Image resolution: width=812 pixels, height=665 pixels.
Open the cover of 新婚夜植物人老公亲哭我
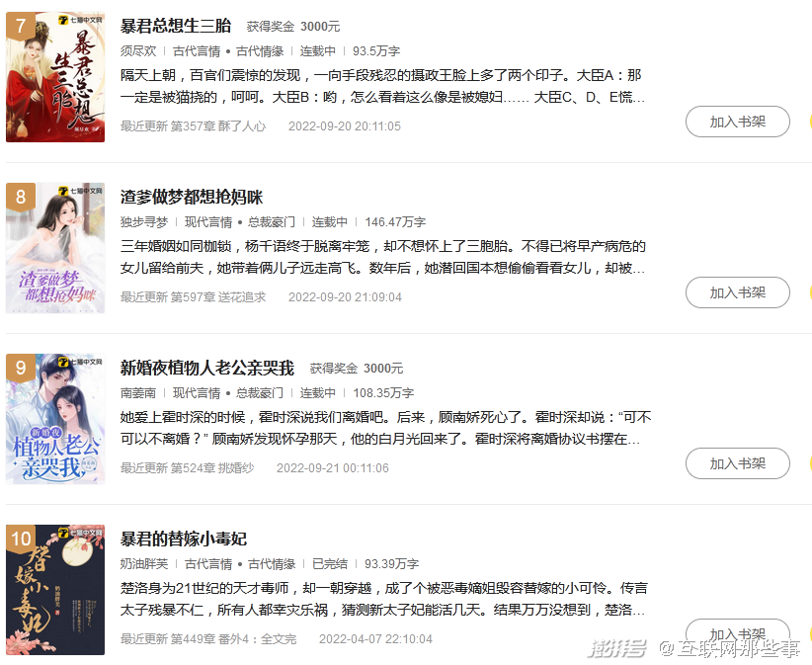click(x=55, y=419)
